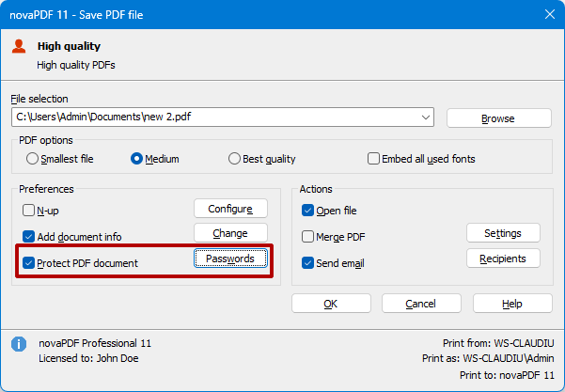Uncheck the Open file action
Image resolution: width=565 pixels, height=392 pixels.
click(x=308, y=211)
